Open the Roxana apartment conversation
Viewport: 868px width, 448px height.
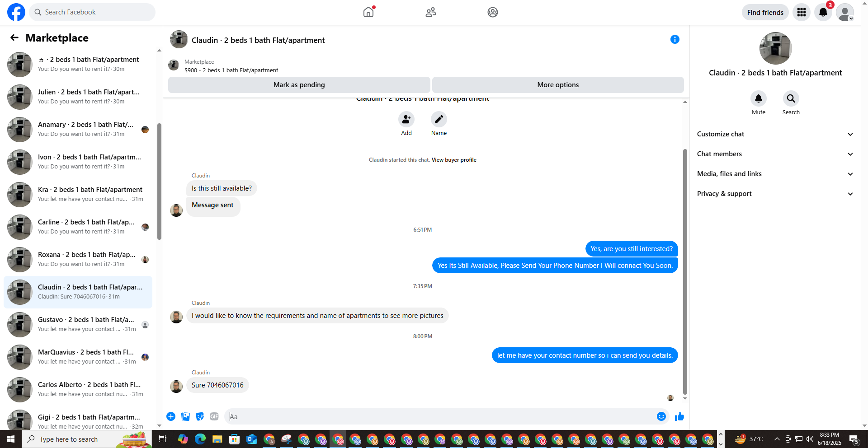78,260
